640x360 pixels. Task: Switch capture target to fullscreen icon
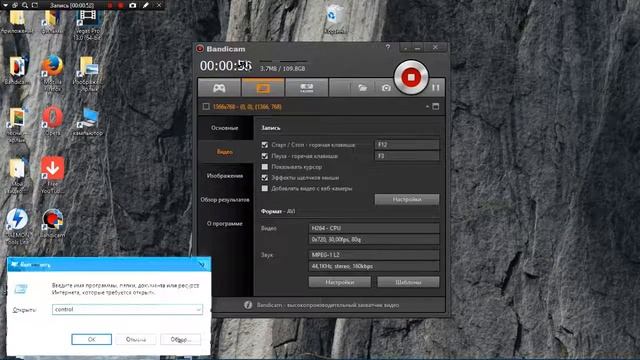436,107
